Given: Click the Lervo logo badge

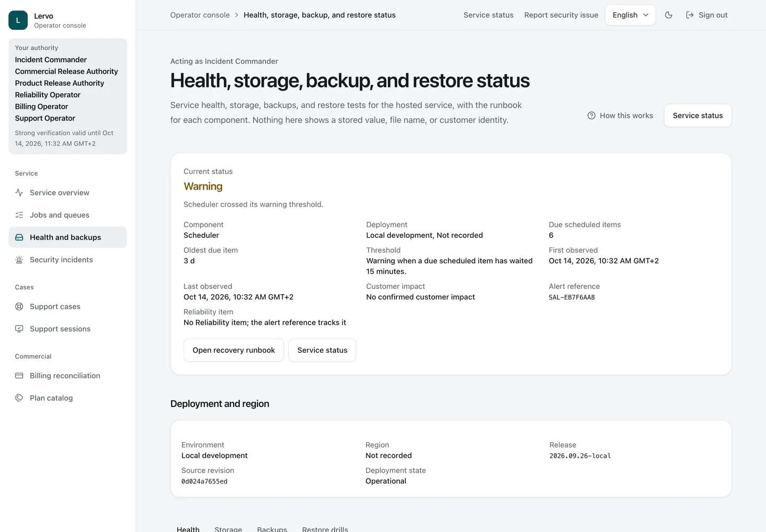Looking at the screenshot, I should [18, 20].
